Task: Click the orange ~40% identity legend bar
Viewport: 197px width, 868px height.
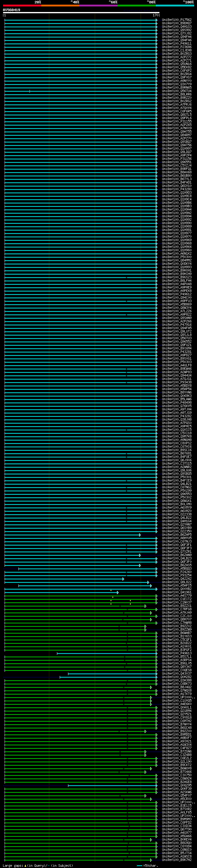Action: coord(60,6)
